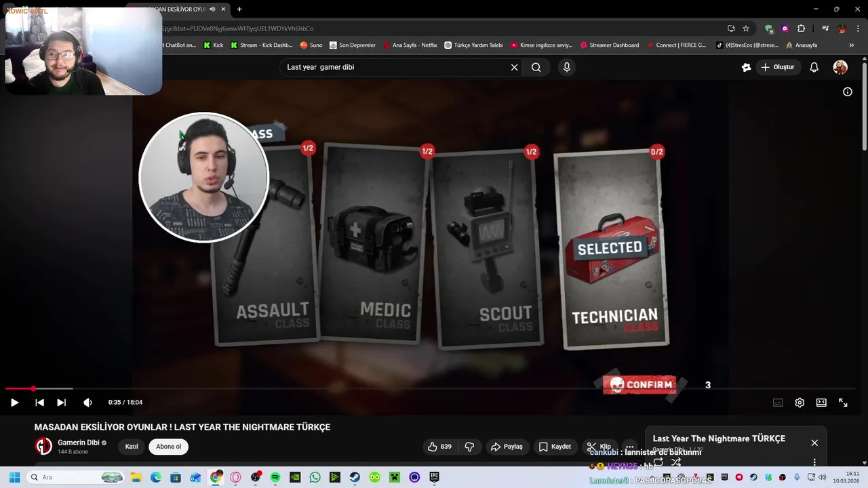Open Kick bookmark
The width and height of the screenshot is (868, 488).
point(213,45)
